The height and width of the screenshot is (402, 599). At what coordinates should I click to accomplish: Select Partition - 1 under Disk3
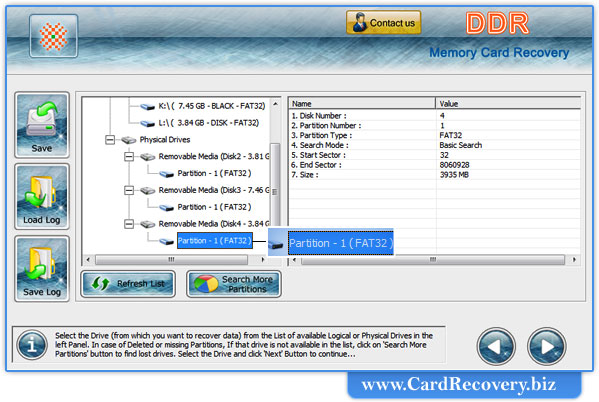(214, 207)
